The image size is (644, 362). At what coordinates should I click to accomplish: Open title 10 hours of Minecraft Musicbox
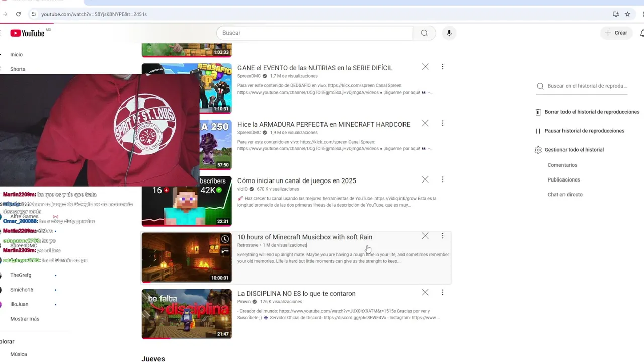pyautogui.click(x=305, y=237)
